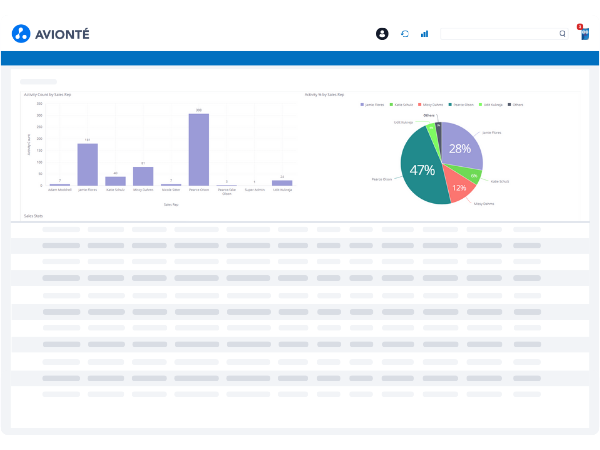The height and width of the screenshot is (450, 600).
Task: Select the Missy Guhmn bar
Action: [143, 176]
